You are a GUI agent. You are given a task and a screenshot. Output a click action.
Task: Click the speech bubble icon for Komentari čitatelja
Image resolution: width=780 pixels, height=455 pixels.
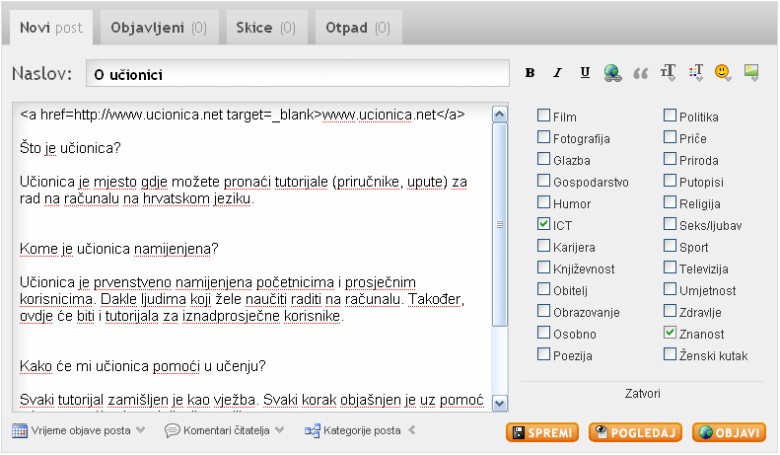pos(172,431)
